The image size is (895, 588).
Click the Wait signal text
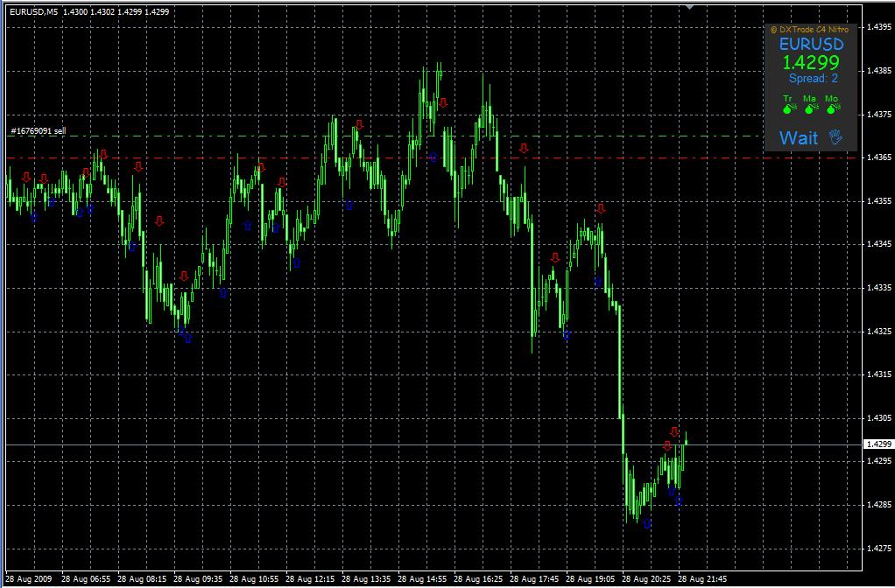pyautogui.click(x=799, y=137)
